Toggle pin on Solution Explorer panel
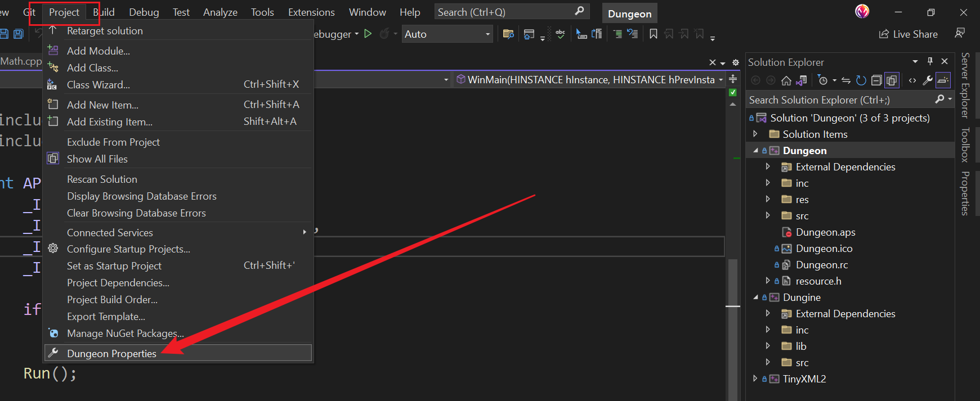Screen dimensions: 980x401 930,61
